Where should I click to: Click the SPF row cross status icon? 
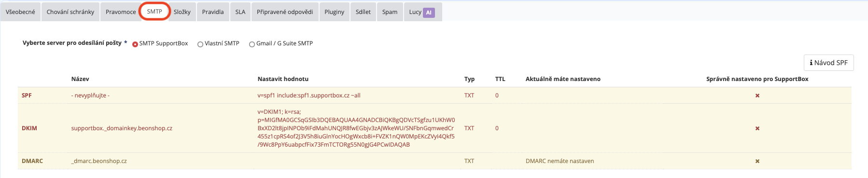click(757, 96)
